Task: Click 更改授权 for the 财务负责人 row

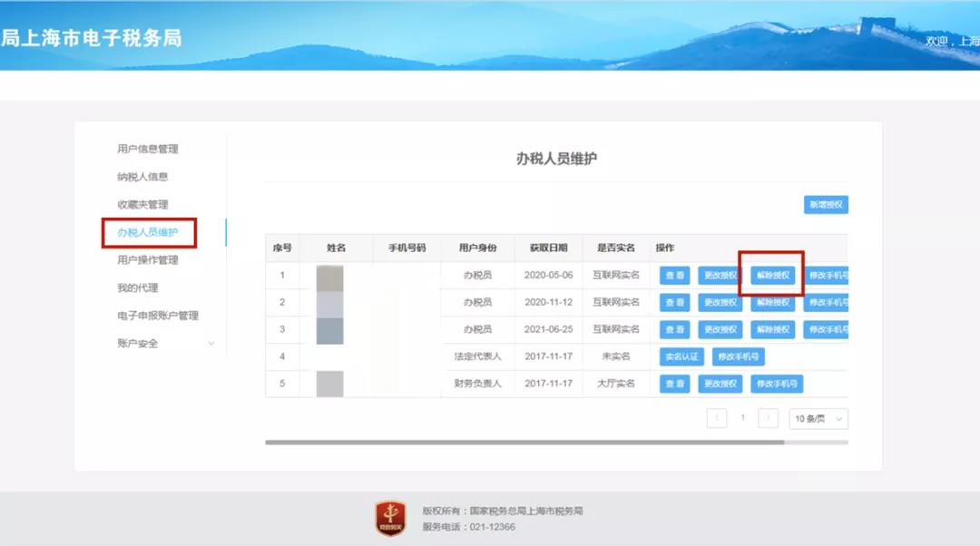Action: tap(720, 384)
